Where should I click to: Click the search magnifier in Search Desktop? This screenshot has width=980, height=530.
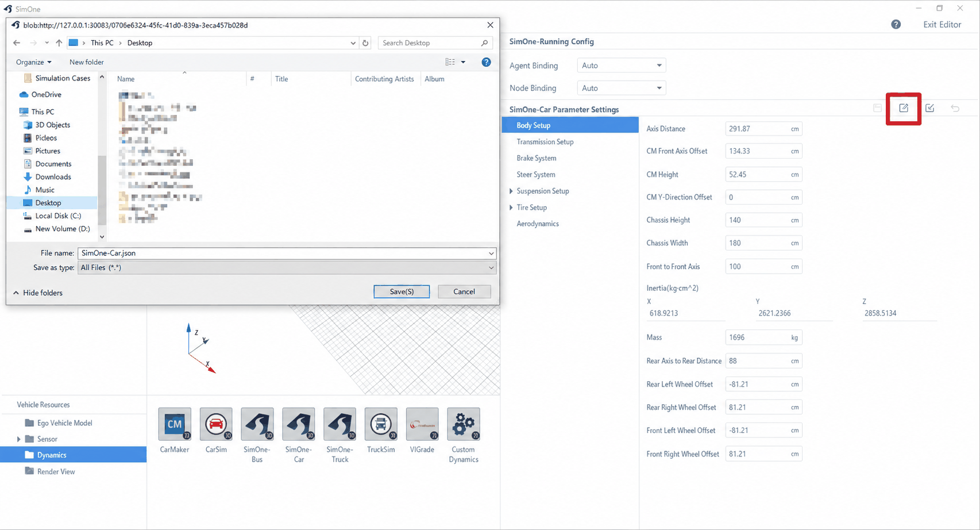click(x=484, y=43)
